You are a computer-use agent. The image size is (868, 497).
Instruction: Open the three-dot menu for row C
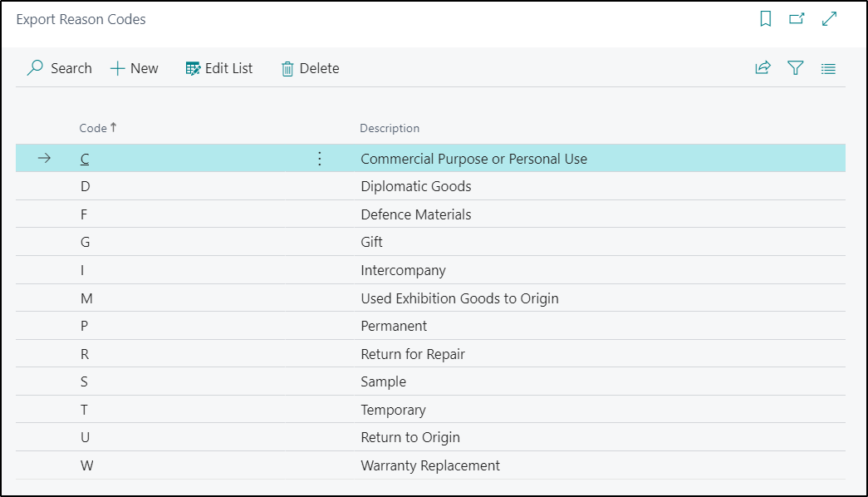pos(320,159)
